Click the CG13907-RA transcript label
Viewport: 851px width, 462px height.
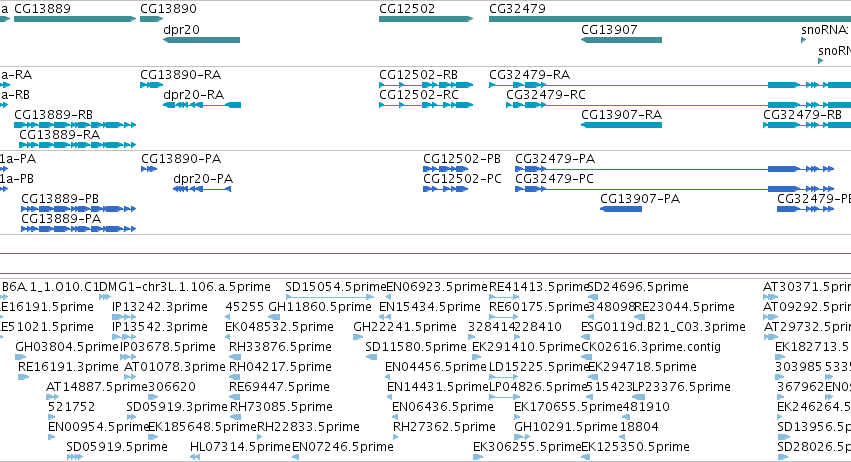[x=621, y=115]
